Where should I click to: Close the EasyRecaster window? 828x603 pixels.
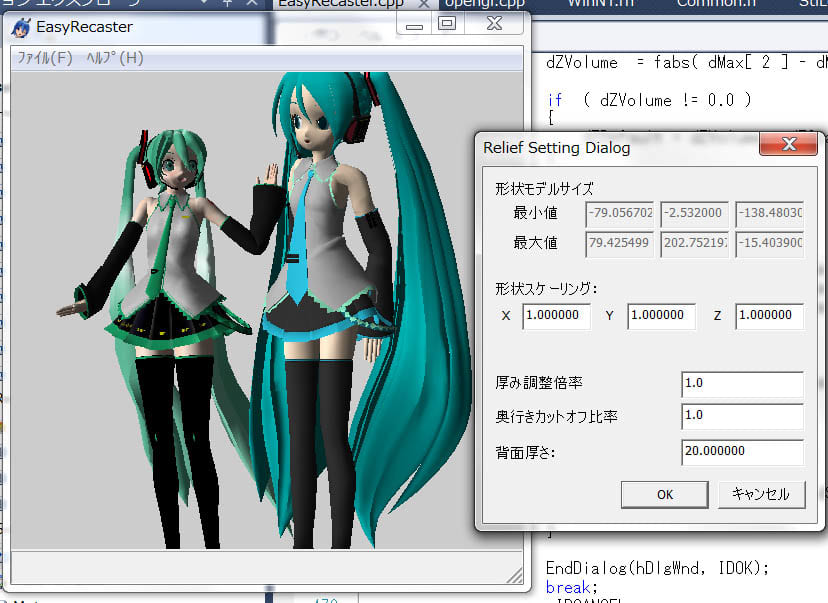(494, 23)
